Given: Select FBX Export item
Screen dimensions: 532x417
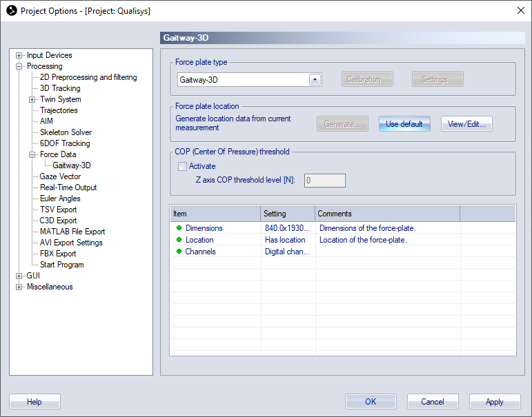Looking at the screenshot, I should [x=58, y=254].
